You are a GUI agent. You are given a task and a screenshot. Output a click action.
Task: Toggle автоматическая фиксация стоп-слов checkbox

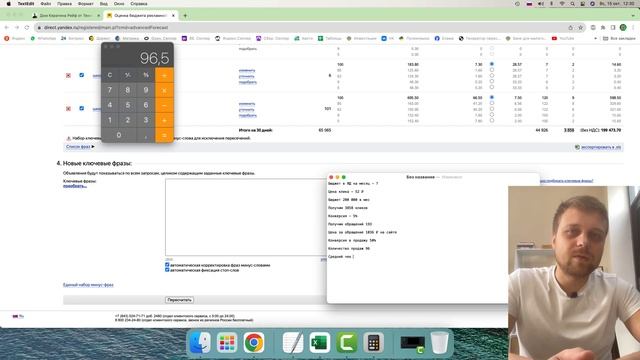[167, 270]
